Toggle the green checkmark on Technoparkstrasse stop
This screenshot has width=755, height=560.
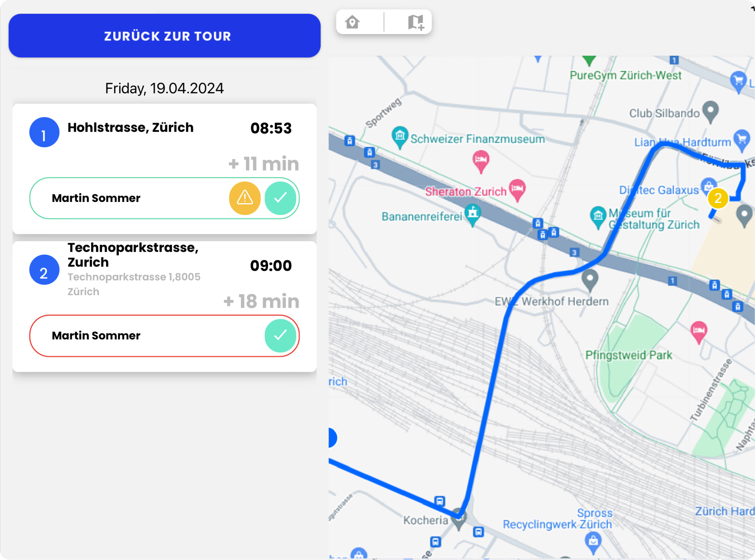pos(280,335)
